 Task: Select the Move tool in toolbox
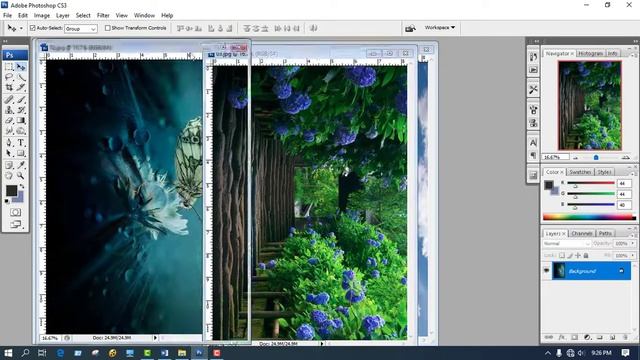click(21, 67)
